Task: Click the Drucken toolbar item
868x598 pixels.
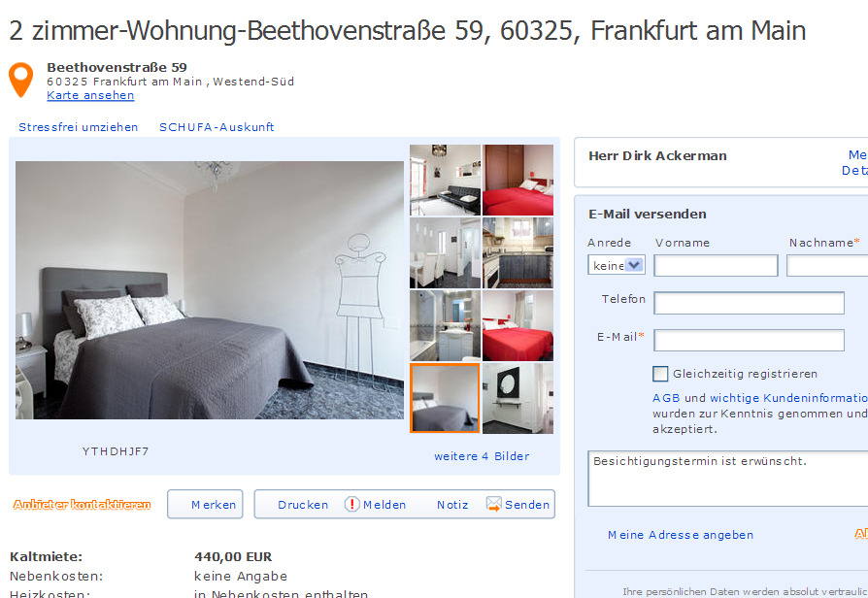Action: tap(303, 505)
